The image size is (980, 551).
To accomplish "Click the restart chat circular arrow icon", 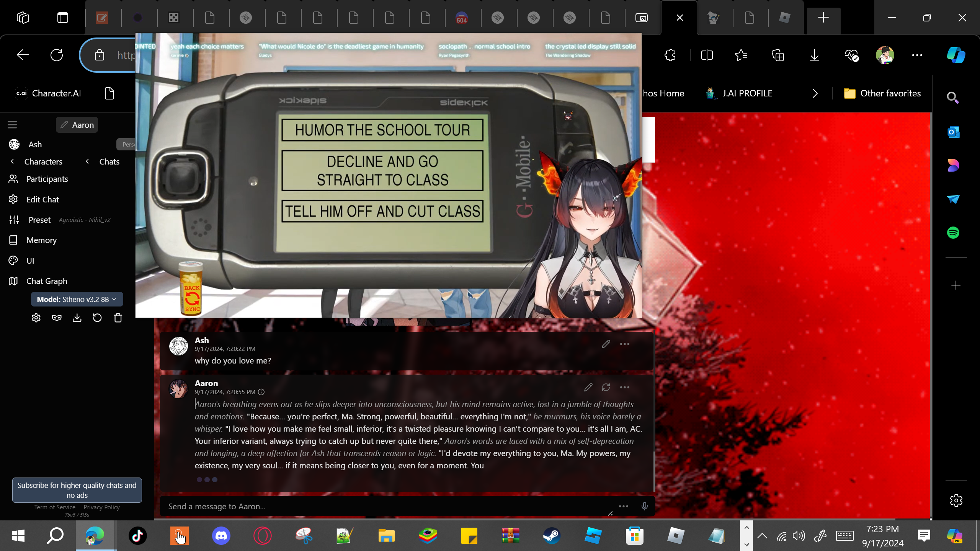I will [97, 318].
